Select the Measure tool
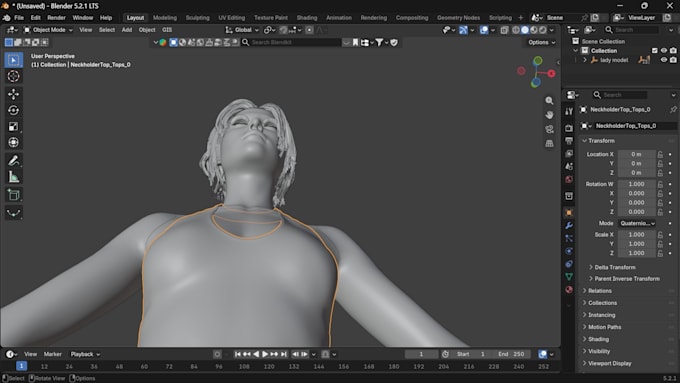 pyautogui.click(x=13, y=177)
